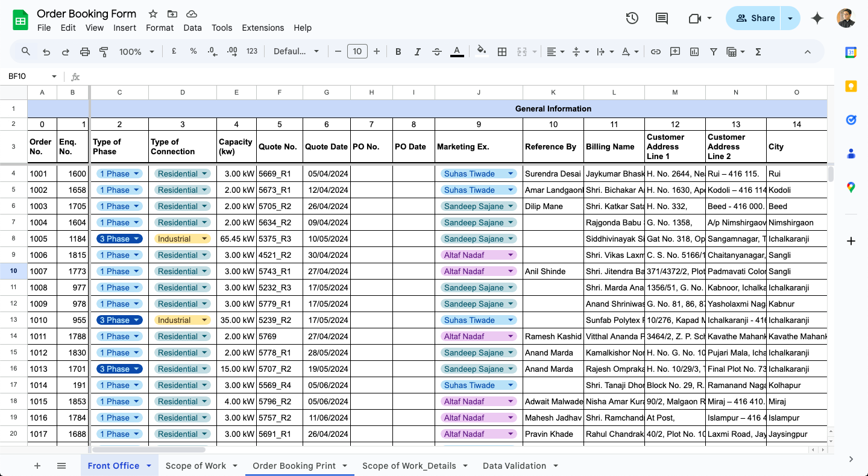
Task: Select cell Surendra Desai
Action: click(x=553, y=174)
